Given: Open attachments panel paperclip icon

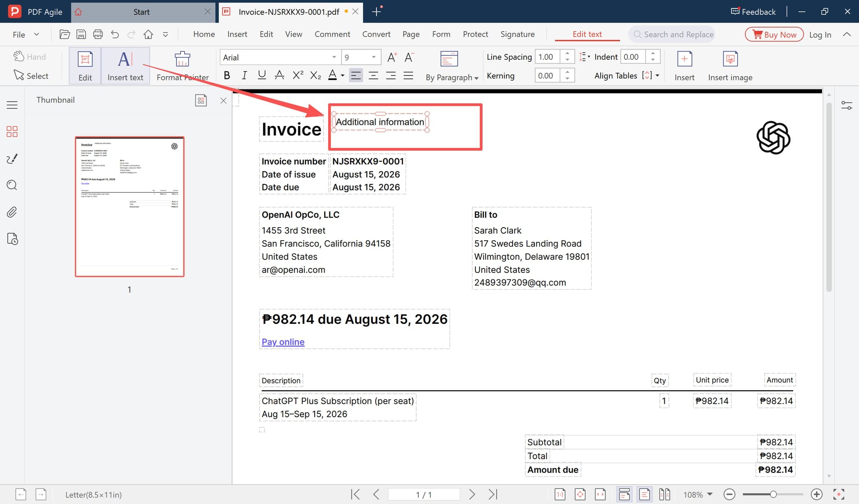Looking at the screenshot, I should coord(12,212).
